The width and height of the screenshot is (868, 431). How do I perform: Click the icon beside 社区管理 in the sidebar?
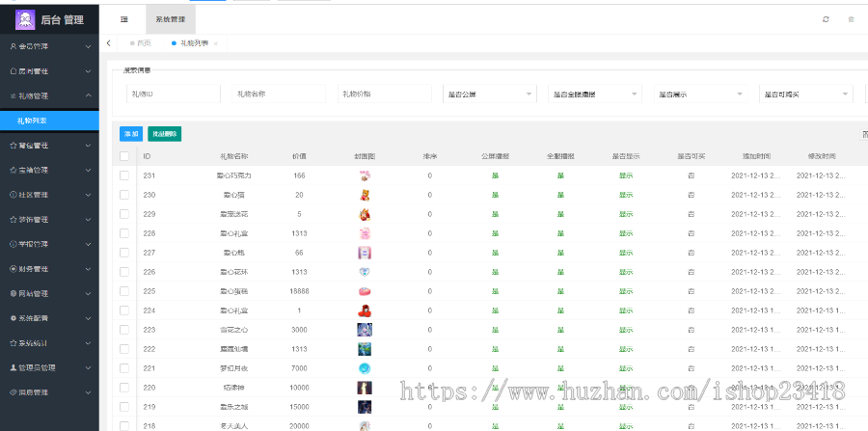(x=14, y=195)
